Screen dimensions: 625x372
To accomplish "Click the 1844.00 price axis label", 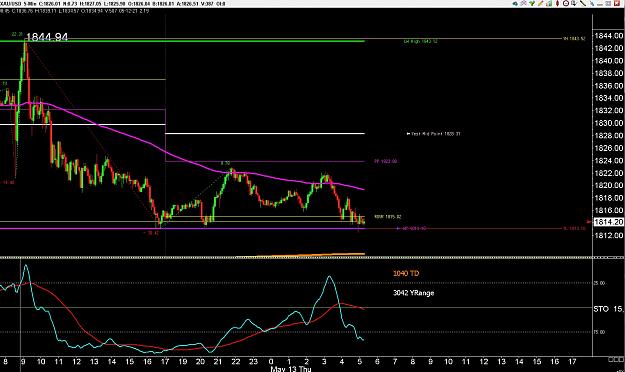I will click(609, 35).
